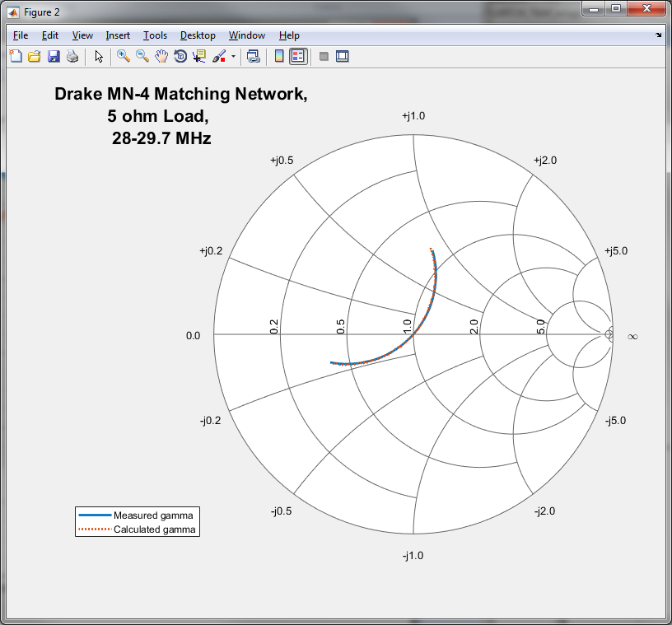672x625 pixels.
Task: Expand the Brush color dropdown arrow
Action: coord(234,56)
